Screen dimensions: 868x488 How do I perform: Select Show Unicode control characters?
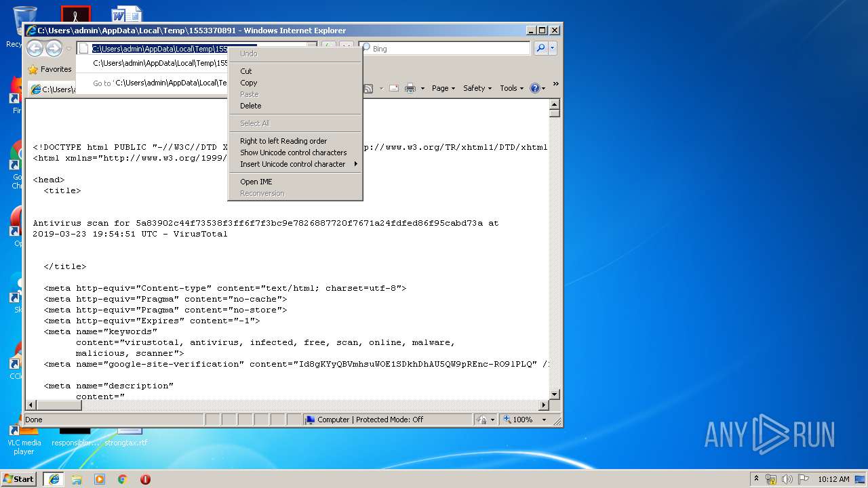(294, 152)
